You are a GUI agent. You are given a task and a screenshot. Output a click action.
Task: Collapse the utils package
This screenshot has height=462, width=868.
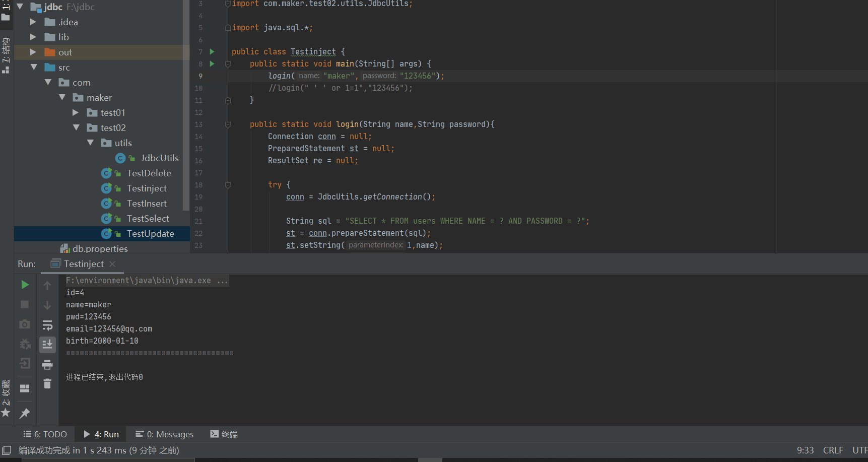click(90, 143)
